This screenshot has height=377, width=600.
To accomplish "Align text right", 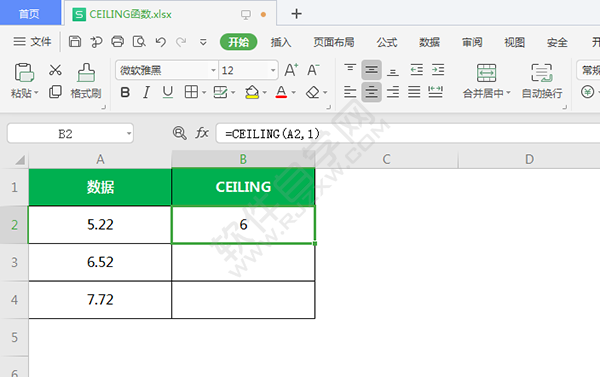I will [393, 92].
